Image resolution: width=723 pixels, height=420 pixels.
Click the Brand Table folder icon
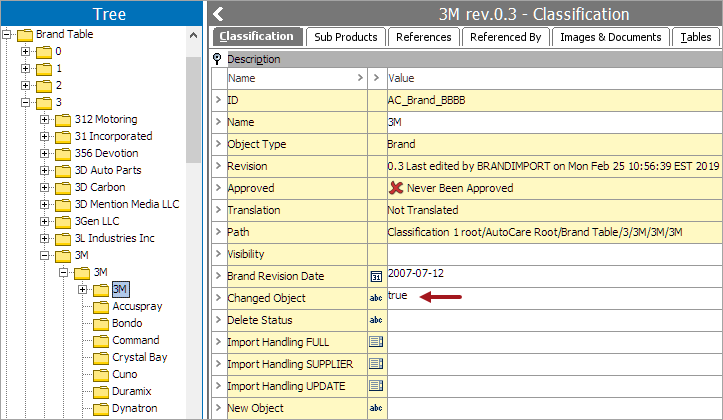pyautogui.click(x=25, y=35)
